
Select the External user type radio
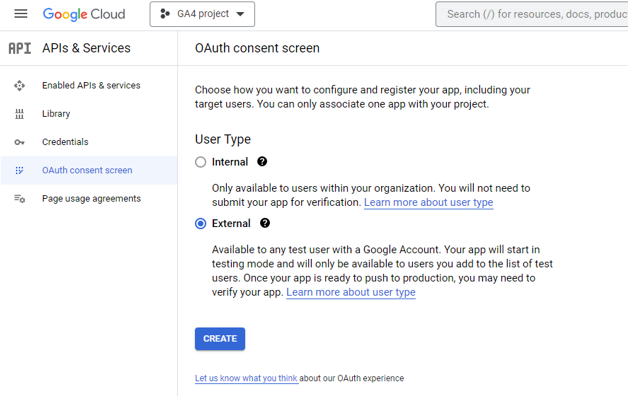coord(201,223)
